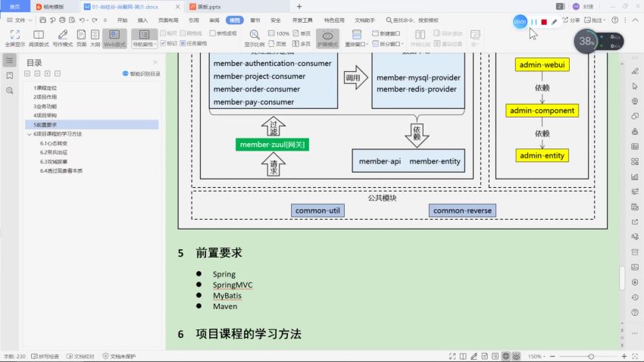The image size is (644, 362).
Task: Click the new window button (新建窗口)
Action: coord(386,33)
